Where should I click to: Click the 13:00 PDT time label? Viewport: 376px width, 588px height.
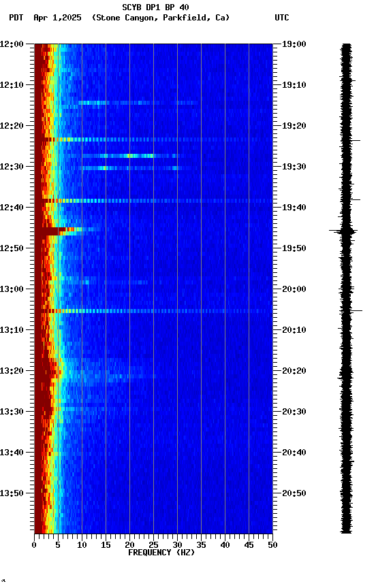pyautogui.click(x=12, y=289)
